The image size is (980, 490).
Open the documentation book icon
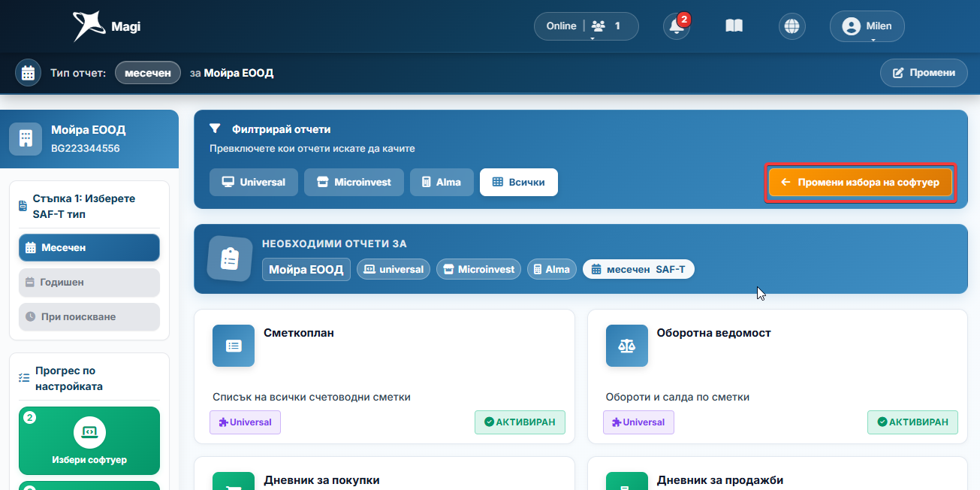point(734,26)
